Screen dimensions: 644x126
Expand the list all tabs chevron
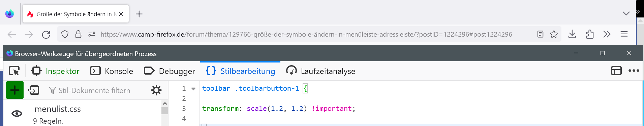point(626,13)
